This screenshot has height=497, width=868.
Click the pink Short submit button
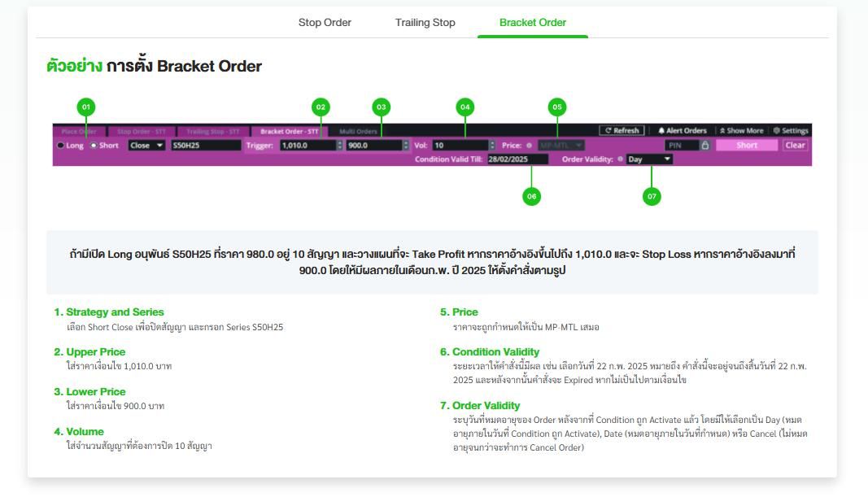tap(747, 146)
